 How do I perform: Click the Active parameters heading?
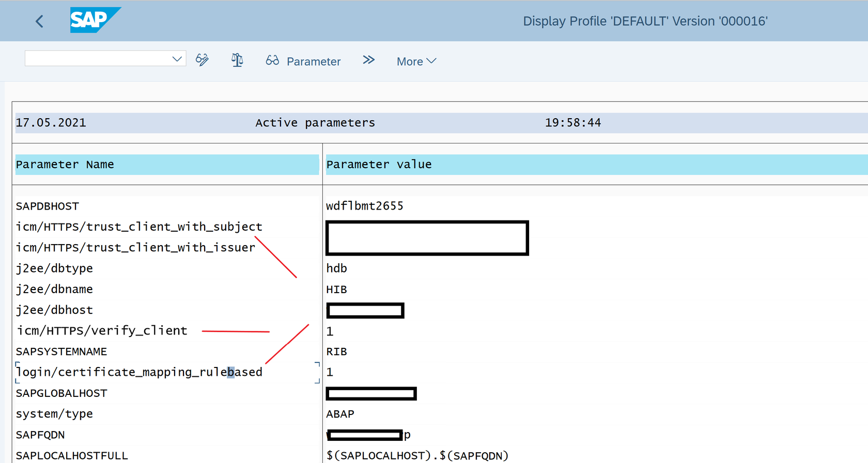(315, 123)
